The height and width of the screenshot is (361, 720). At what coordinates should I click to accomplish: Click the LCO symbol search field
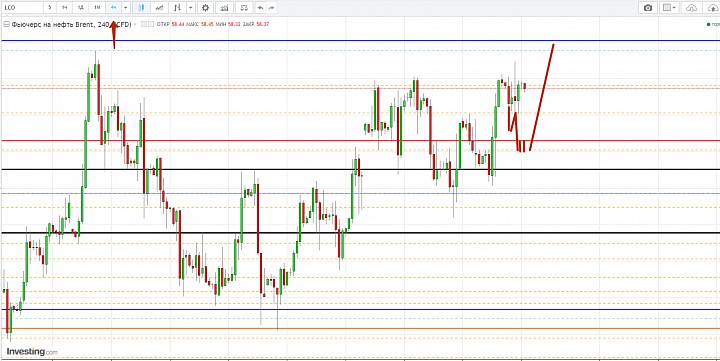(22, 8)
